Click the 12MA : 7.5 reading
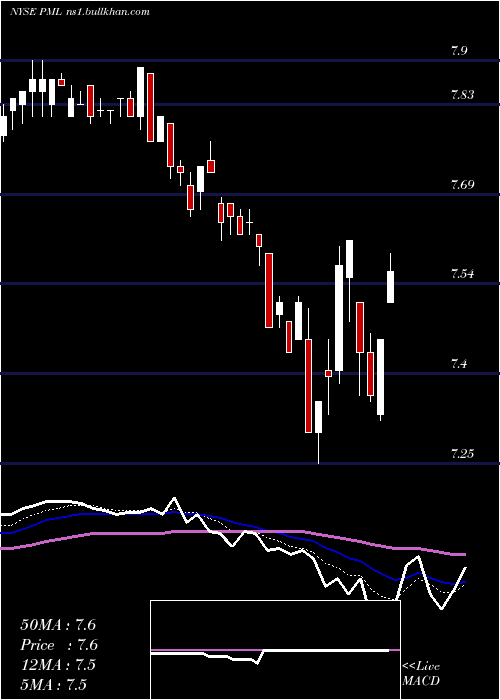500x700 pixels. coord(58,665)
